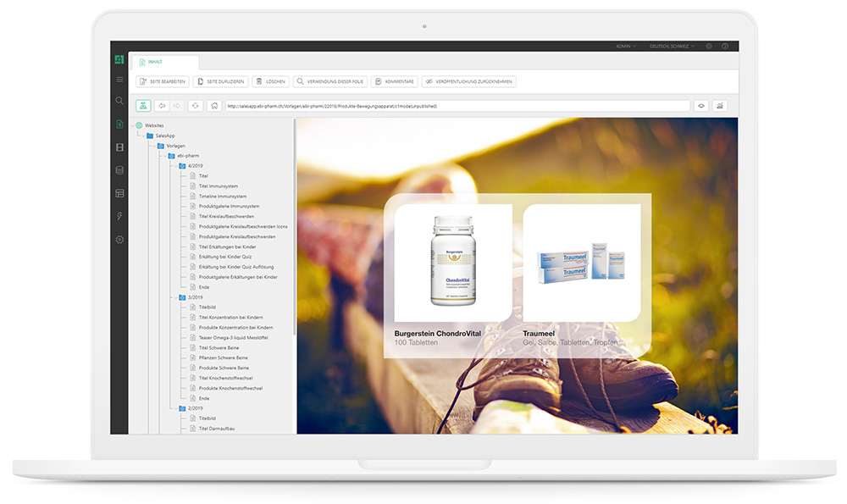This screenshot has height=504, width=847.
Task: Open the DEUTSCH, SCHWEIZ language dropdown
Action: (672, 47)
